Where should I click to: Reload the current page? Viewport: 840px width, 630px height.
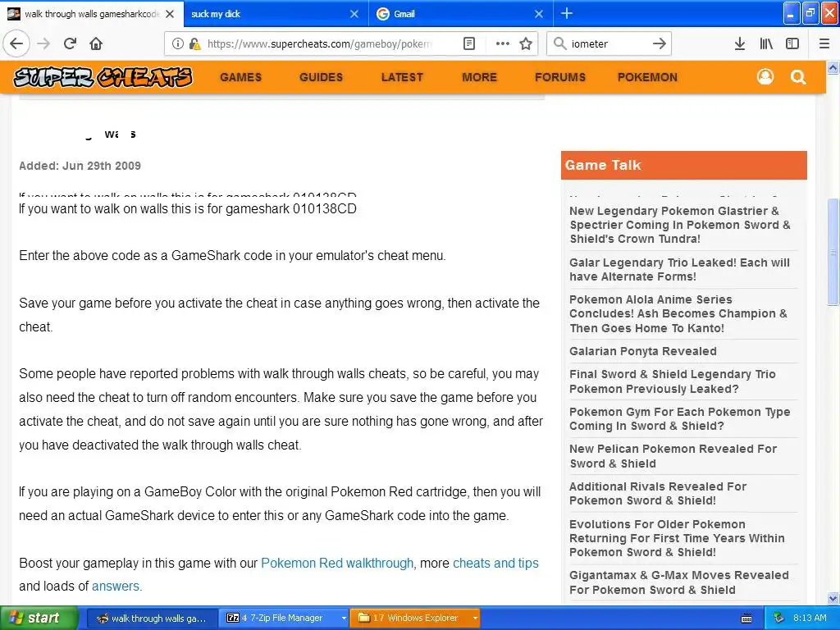[70, 44]
